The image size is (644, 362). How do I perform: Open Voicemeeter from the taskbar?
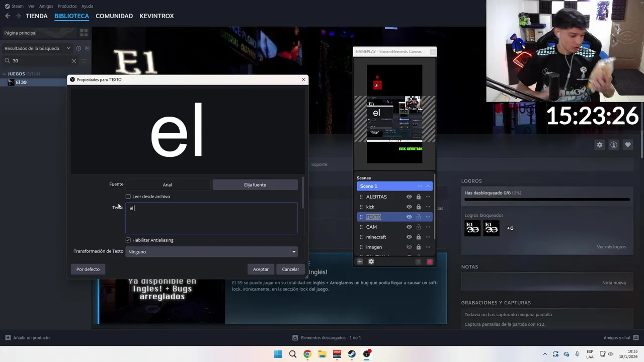click(x=337, y=354)
